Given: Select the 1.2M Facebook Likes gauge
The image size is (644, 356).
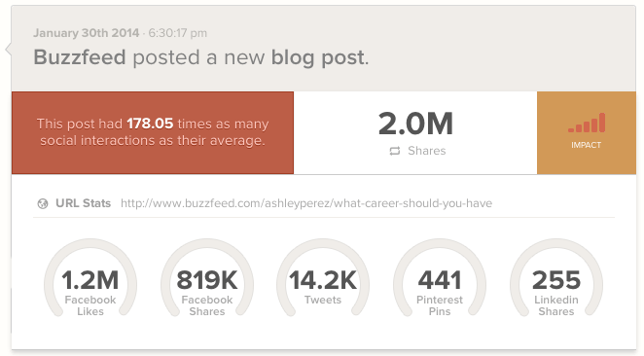Looking at the screenshot, I should (90, 279).
